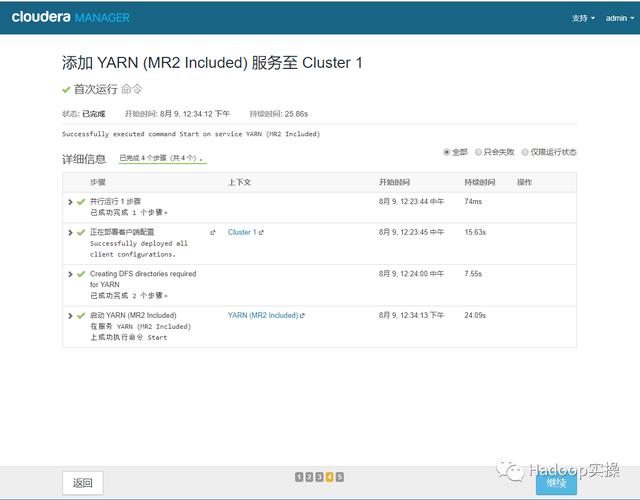Select the 只会失败 radio button
This screenshot has width=640, height=500.
point(478,152)
